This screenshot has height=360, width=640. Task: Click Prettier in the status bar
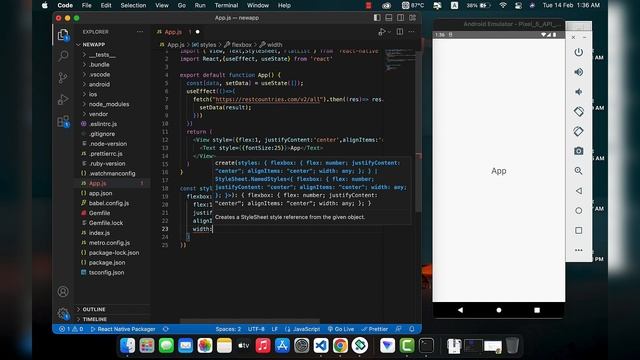374,329
